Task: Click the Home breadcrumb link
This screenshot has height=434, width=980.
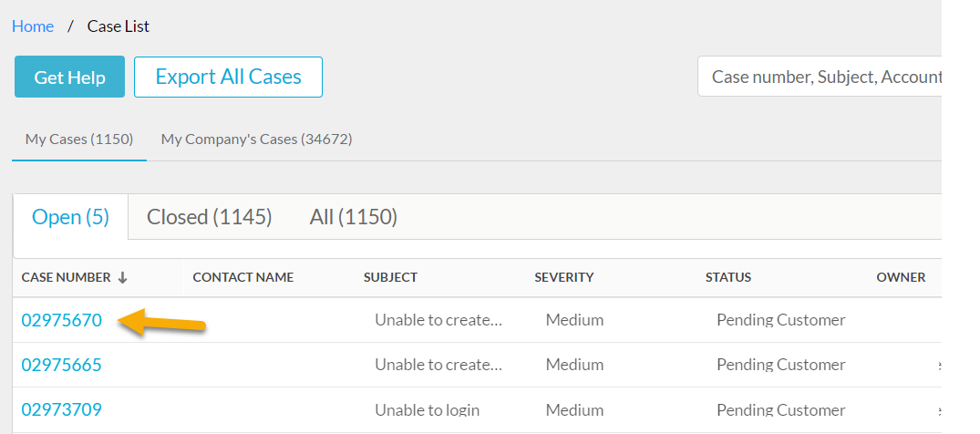Action: click(33, 26)
